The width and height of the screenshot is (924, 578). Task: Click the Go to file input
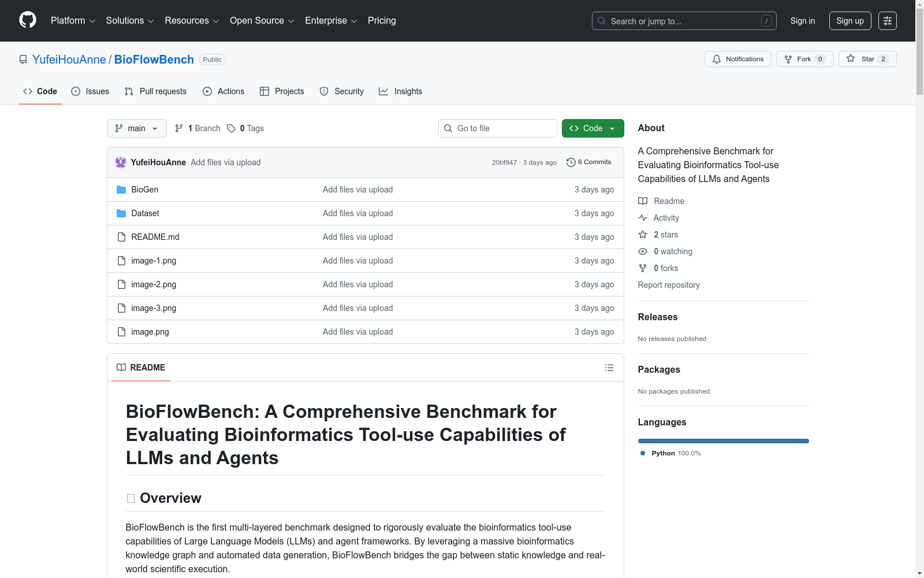point(498,128)
